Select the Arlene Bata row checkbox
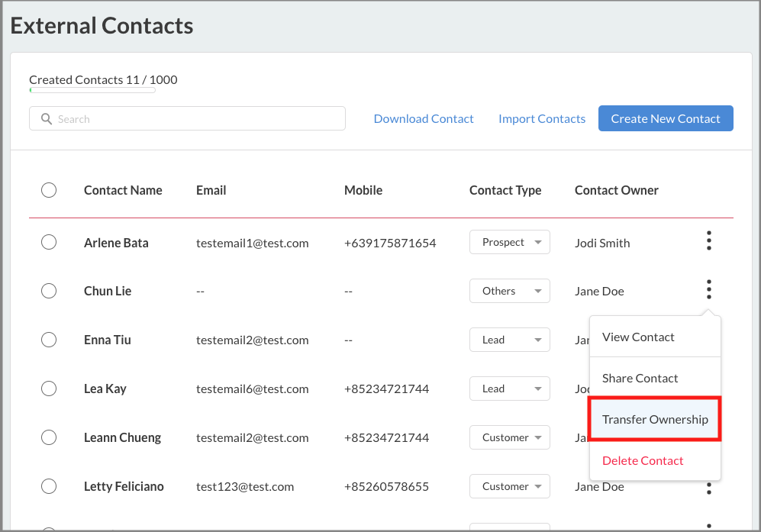The image size is (761, 532). tap(49, 242)
